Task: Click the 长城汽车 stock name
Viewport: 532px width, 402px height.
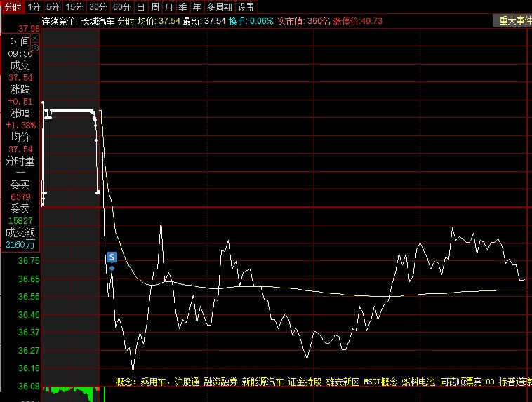Action: tap(98, 21)
